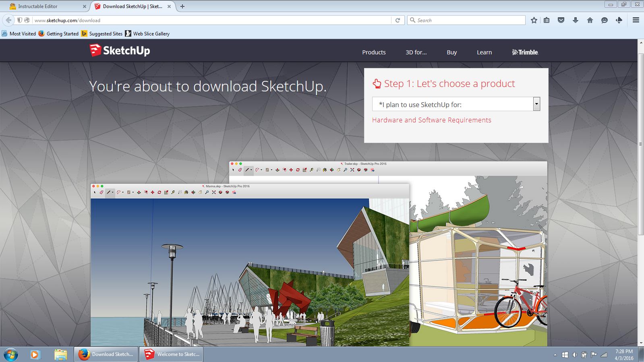Viewport: 644px width, 362px height.
Task: Click the browser back arrow
Action: [x=8, y=20]
